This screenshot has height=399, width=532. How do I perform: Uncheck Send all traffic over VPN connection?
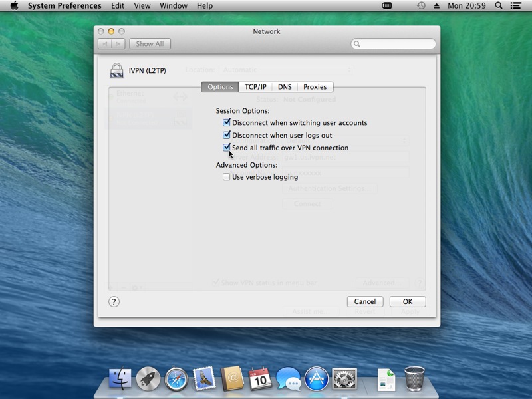click(226, 147)
